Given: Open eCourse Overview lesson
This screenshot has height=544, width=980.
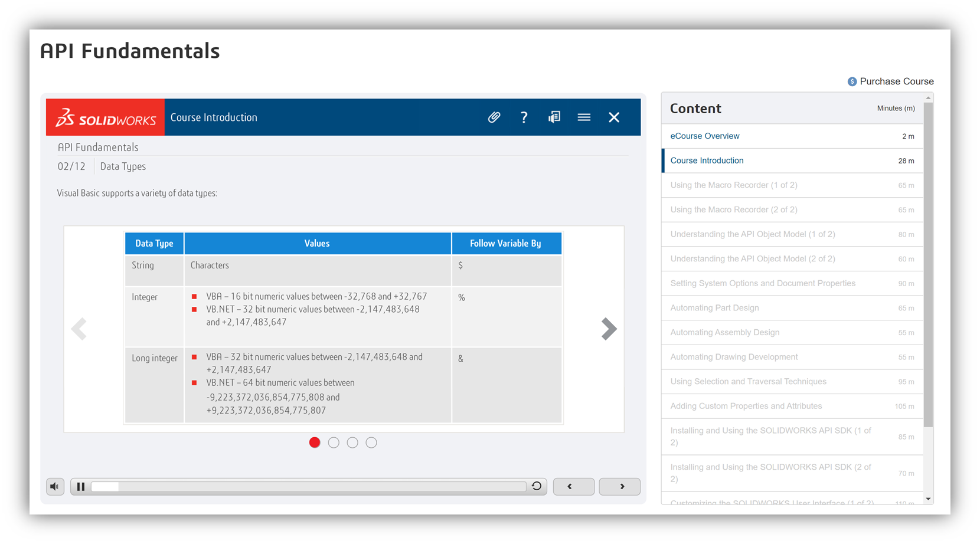Looking at the screenshot, I should click(793, 136).
